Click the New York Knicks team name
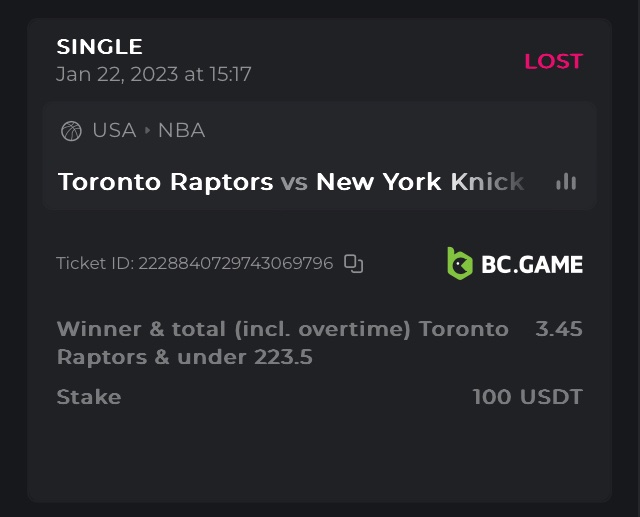 pyautogui.click(x=420, y=182)
